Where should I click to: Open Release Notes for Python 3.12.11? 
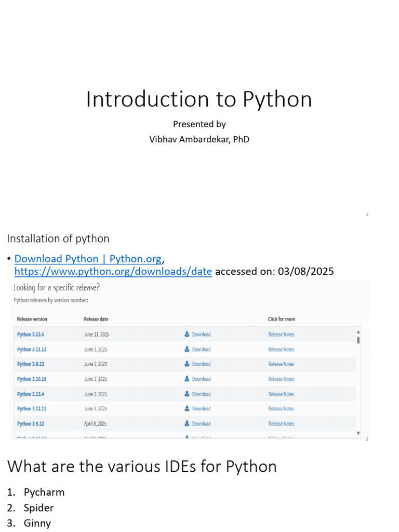point(281,409)
